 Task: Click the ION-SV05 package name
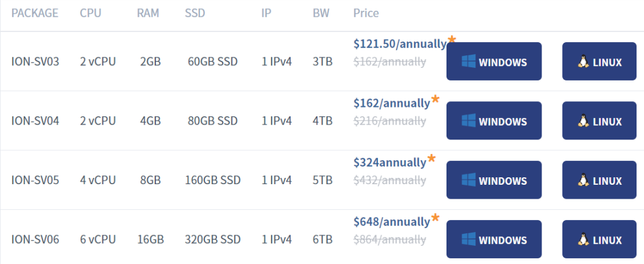(35, 180)
